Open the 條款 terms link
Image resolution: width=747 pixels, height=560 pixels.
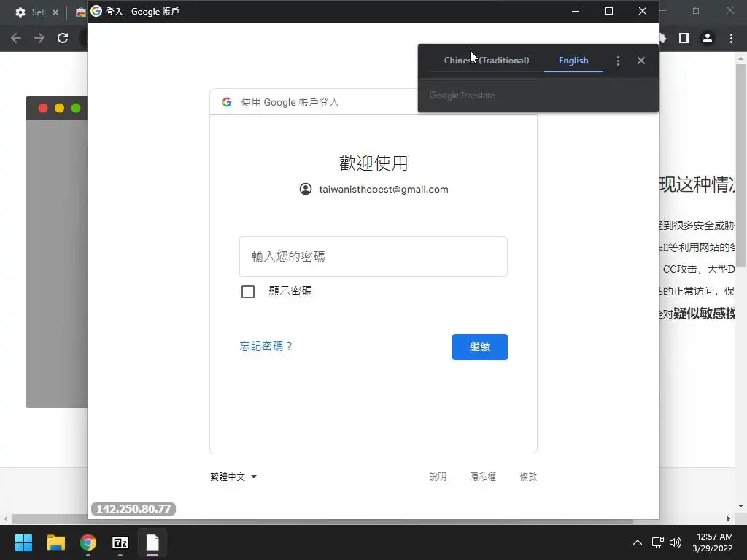(x=528, y=477)
